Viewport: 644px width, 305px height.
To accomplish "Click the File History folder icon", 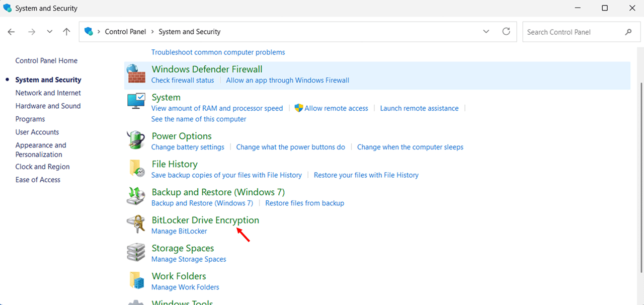I will [135, 168].
